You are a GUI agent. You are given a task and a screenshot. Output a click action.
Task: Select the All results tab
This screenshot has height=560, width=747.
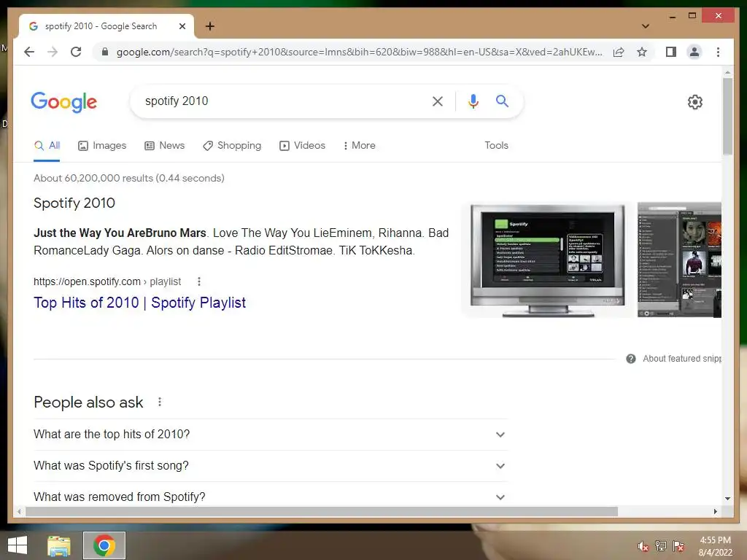point(47,145)
